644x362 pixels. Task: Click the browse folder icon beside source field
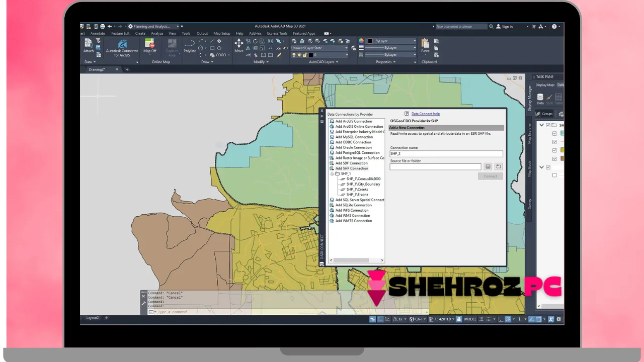[499, 166]
